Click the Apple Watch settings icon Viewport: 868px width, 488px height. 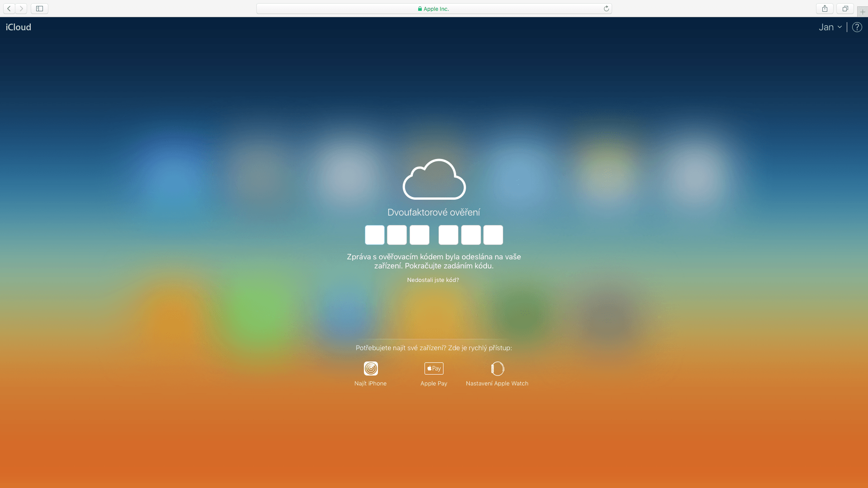tap(497, 369)
